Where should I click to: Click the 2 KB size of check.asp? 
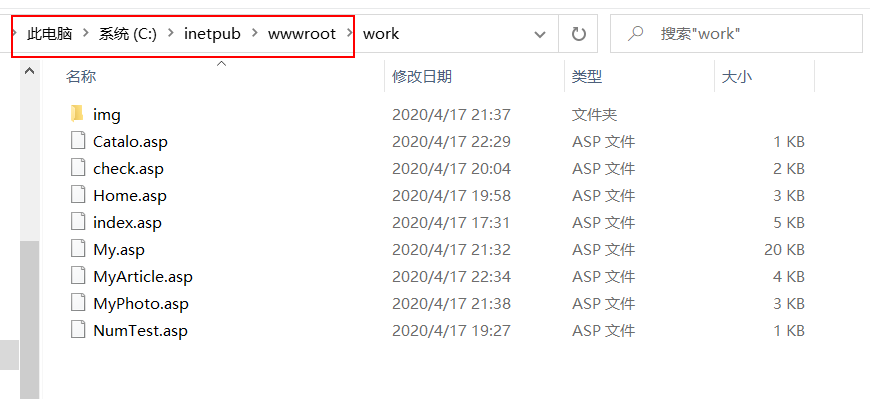pyautogui.click(x=789, y=169)
